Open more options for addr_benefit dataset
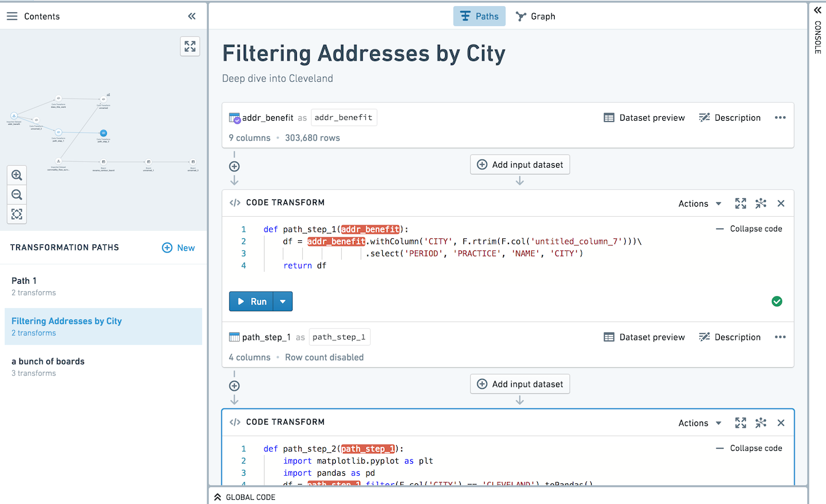The height and width of the screenshot is (504, 826). tap(780, 117)
